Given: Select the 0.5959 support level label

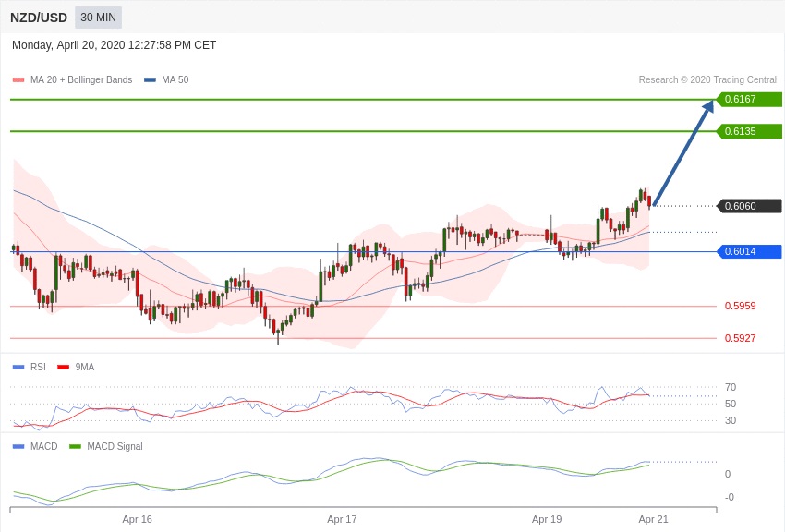Looking at the screenshot, I should tap(740, 306).
